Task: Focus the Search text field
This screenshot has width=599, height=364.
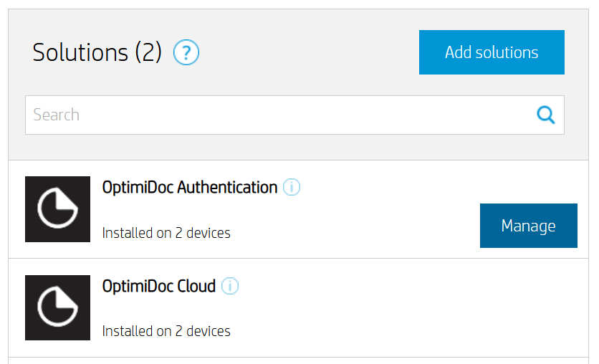Action: point(279,115)
